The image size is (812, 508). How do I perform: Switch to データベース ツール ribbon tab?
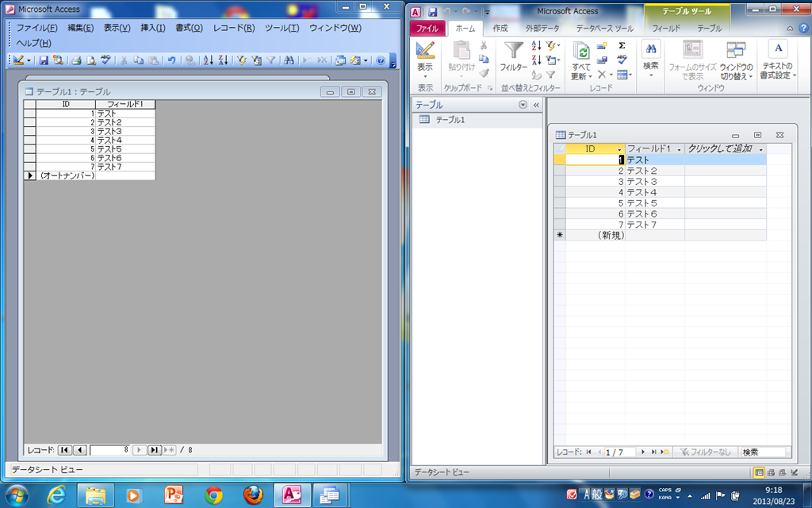pos(604,29)
